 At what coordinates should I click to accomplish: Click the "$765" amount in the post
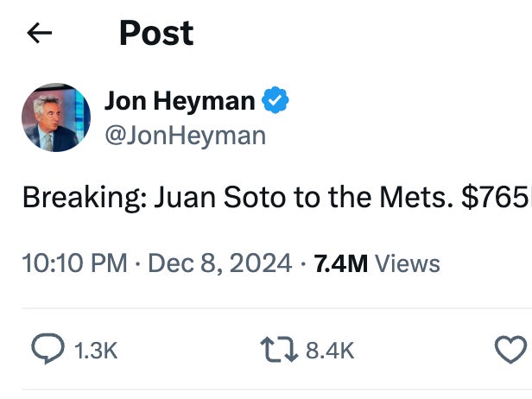click(496, 198)
